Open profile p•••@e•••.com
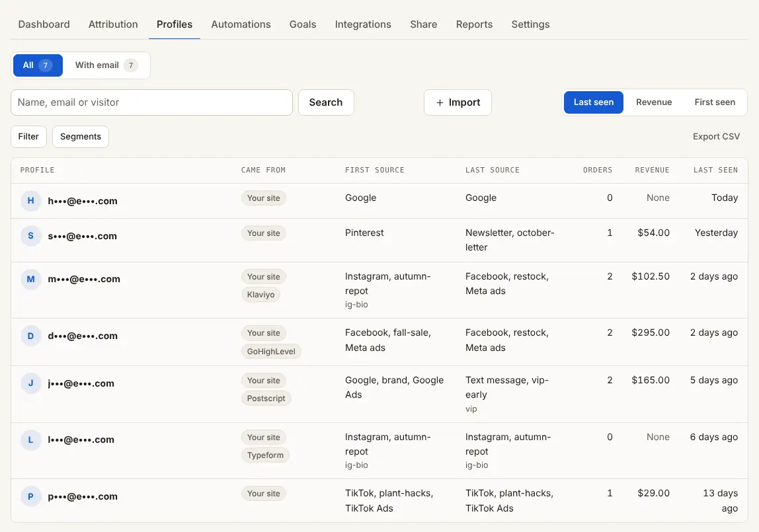 point(82,496)
